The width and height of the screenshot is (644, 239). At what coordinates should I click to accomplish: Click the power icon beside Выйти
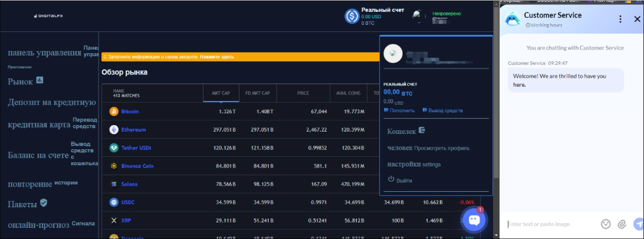(x=391, y=179)
